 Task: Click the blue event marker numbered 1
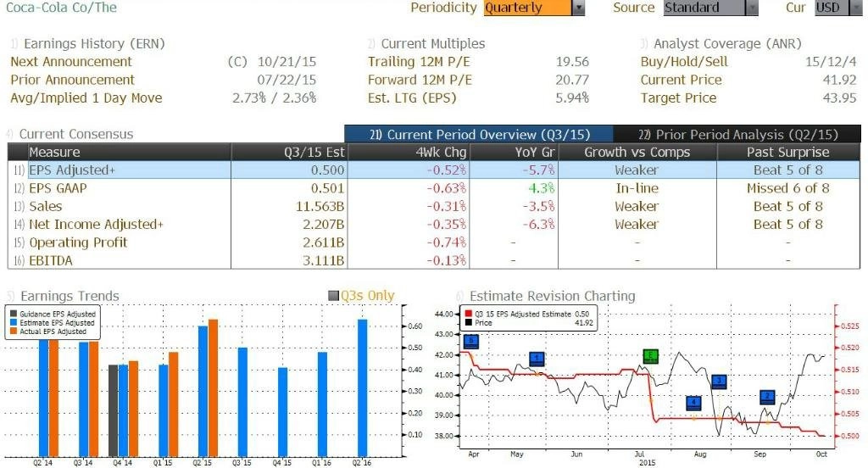537,359
